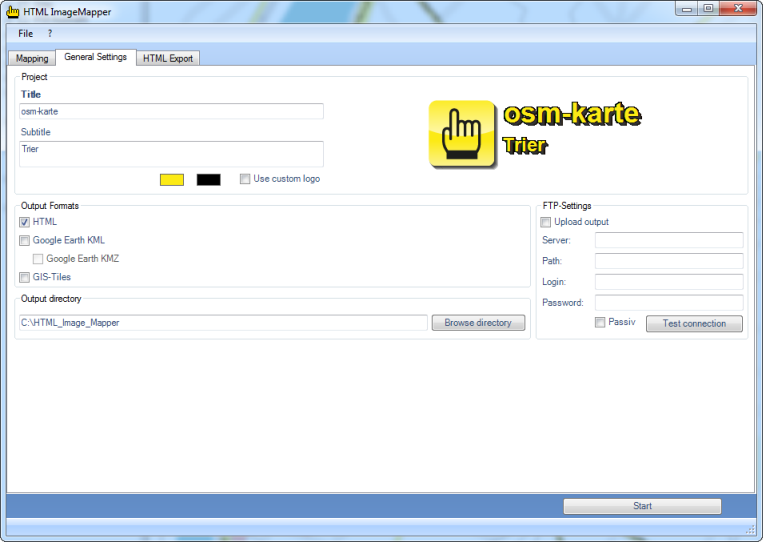Switch to the Mapping tab
This screenshot has width=763, height=542.
[32, 58]
